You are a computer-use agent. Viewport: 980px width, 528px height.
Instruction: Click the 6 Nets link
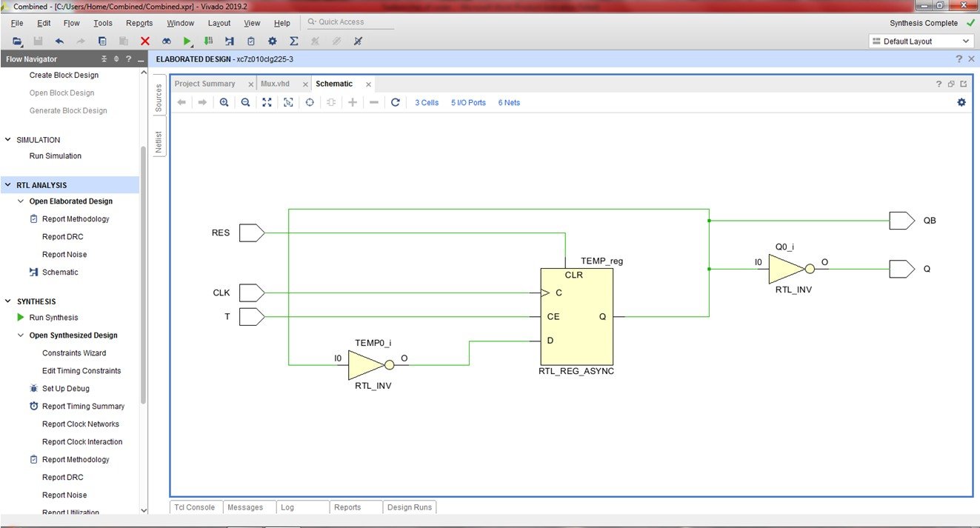[509, 103]
